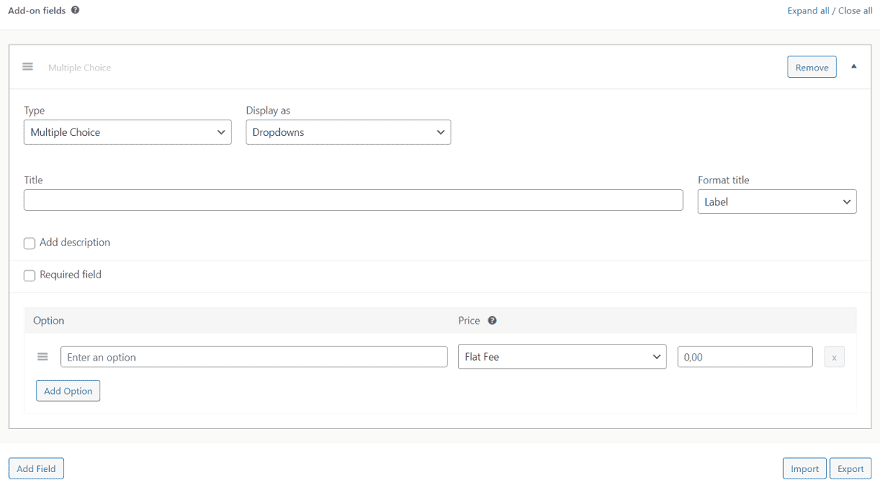Click the help icon beside Add-on fields

75,10
